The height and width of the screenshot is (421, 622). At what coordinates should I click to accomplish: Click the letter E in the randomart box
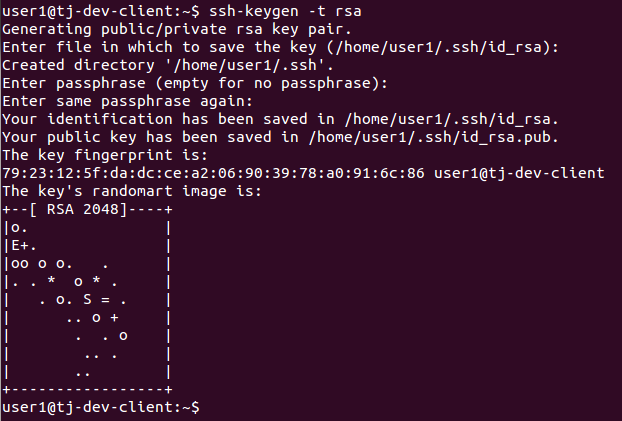click(16, 245)
